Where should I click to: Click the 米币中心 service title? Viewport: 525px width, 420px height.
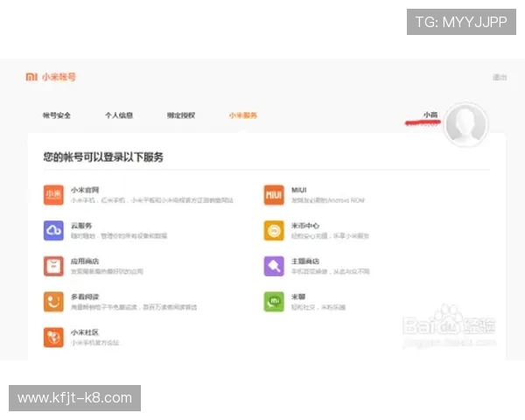[x=305, y=226]
